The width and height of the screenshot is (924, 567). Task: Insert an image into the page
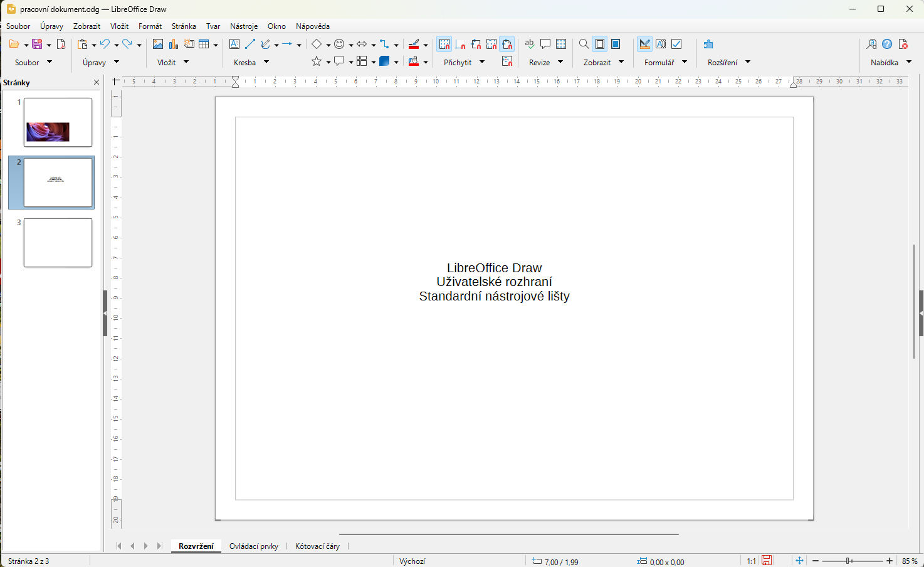point(158,44)
